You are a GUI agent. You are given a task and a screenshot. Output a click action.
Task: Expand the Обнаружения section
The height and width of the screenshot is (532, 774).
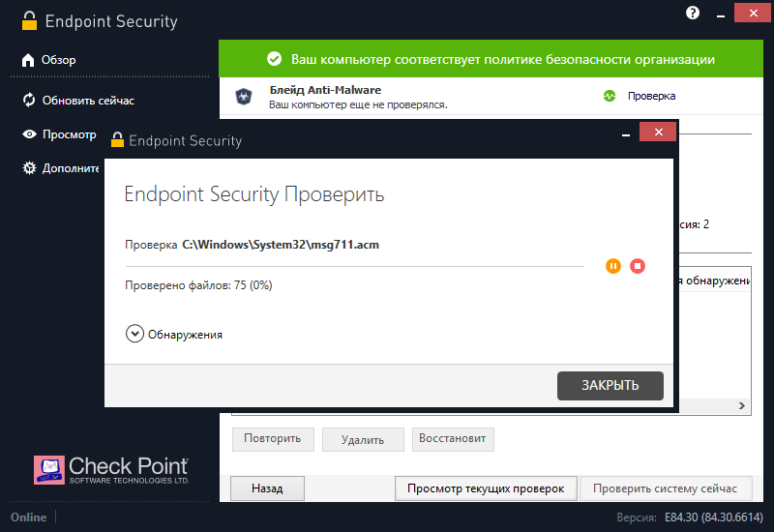click(134, 334)
